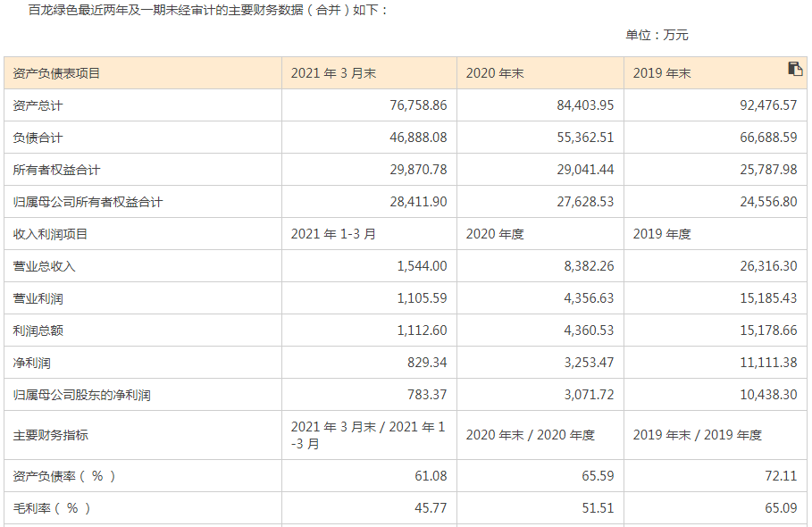812x527 pixels.
Task: Click the copy table icon in header
Action: pos(795,69)
